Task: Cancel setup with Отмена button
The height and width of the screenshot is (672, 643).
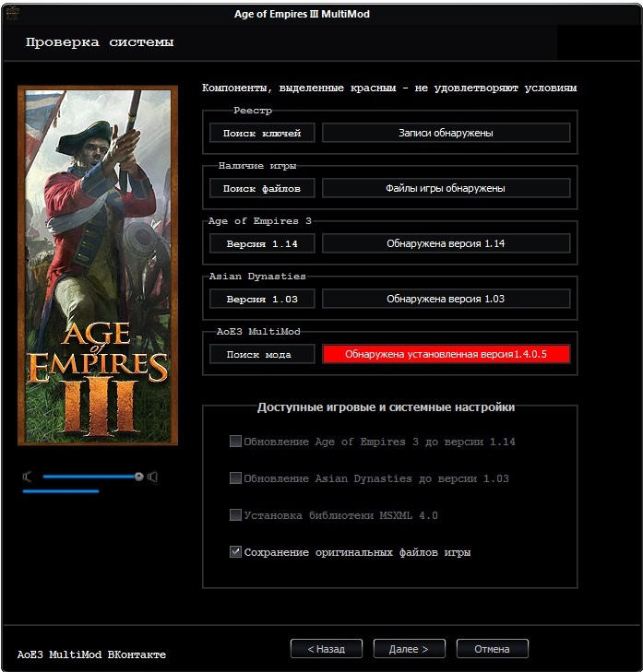Action: [x=493, y=649]
